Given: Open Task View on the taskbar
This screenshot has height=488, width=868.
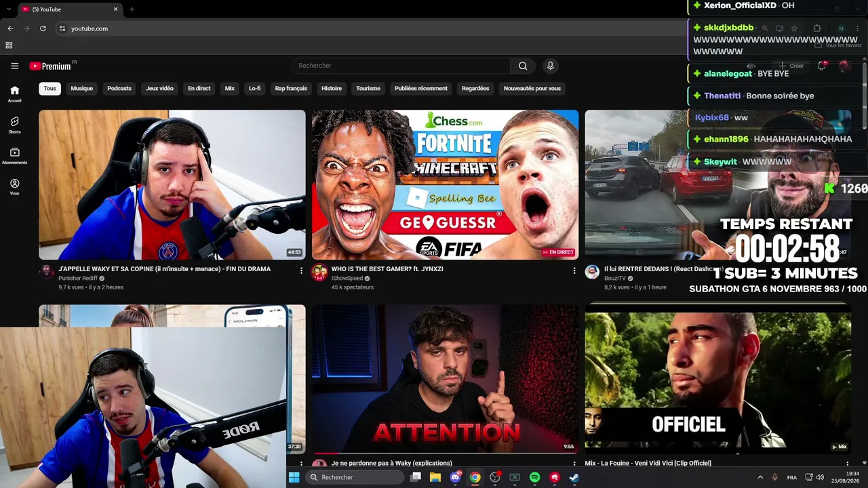Looking at the screenshot, I should point(416,477).
